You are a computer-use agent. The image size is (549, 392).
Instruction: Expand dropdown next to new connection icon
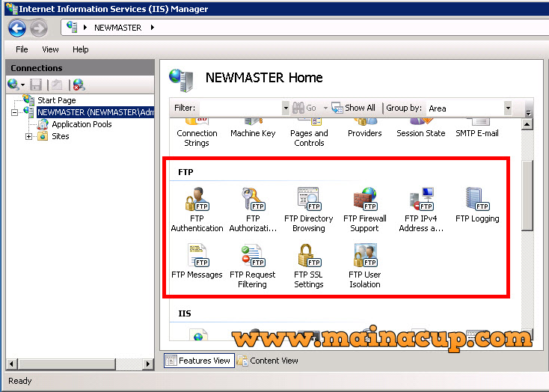point(23,85)
